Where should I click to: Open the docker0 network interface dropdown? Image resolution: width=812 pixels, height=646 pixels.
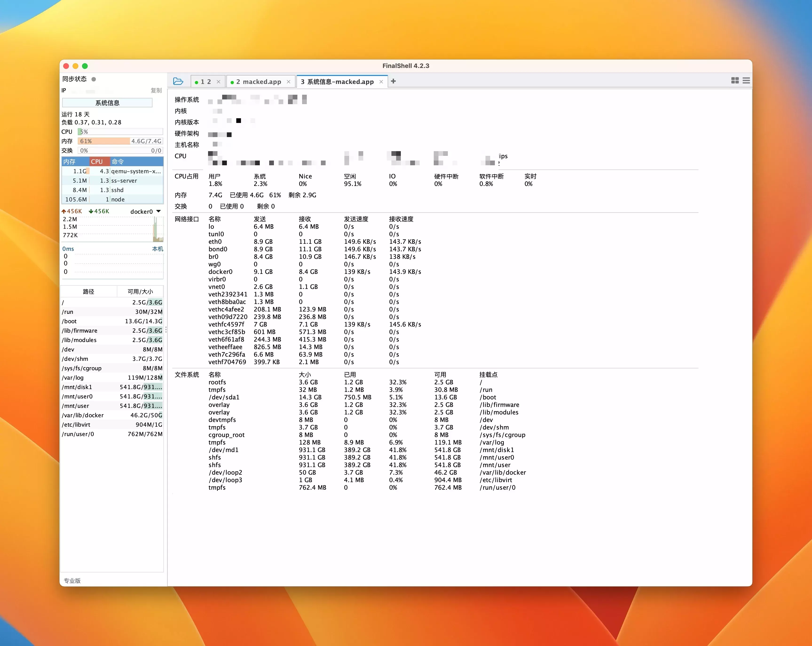158,211
